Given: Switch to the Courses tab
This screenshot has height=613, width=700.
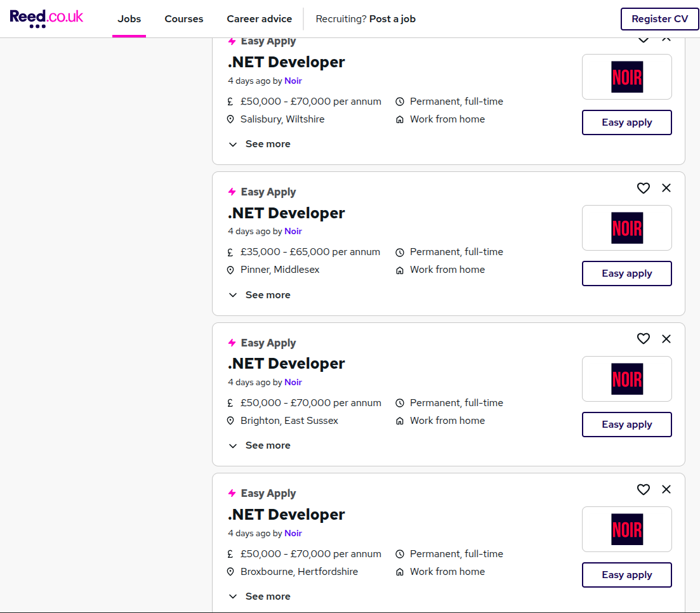Looking at the screenshot, I should (183, 19).
